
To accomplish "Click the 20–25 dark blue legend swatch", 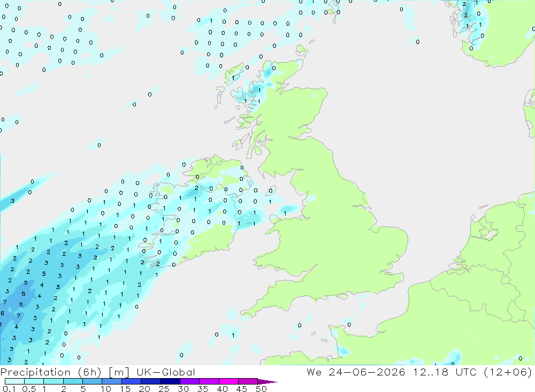I will [150, 381].
